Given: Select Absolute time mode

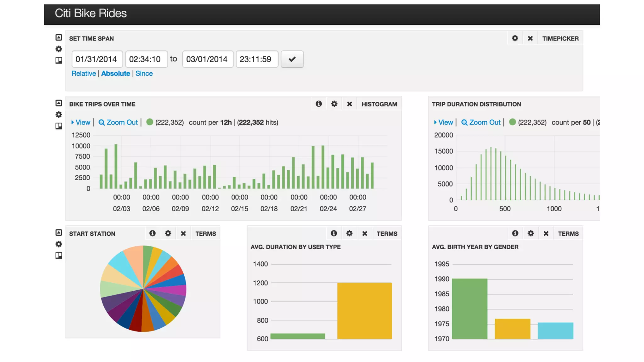Looking at the screenshot, I should (115, 73).
